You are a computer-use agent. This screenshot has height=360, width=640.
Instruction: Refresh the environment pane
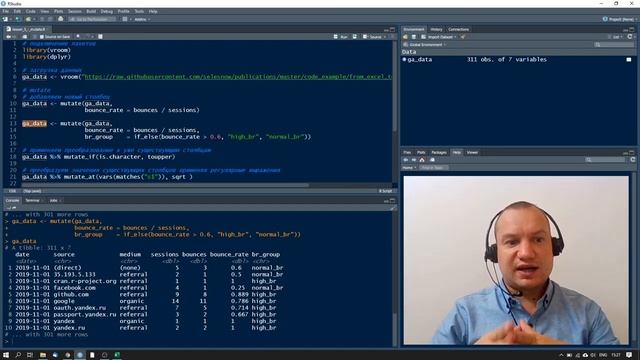pos(630,37)
